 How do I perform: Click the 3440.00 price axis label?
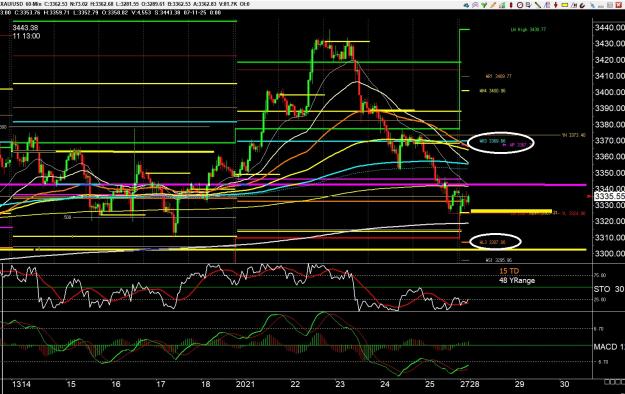pos(609,28)
